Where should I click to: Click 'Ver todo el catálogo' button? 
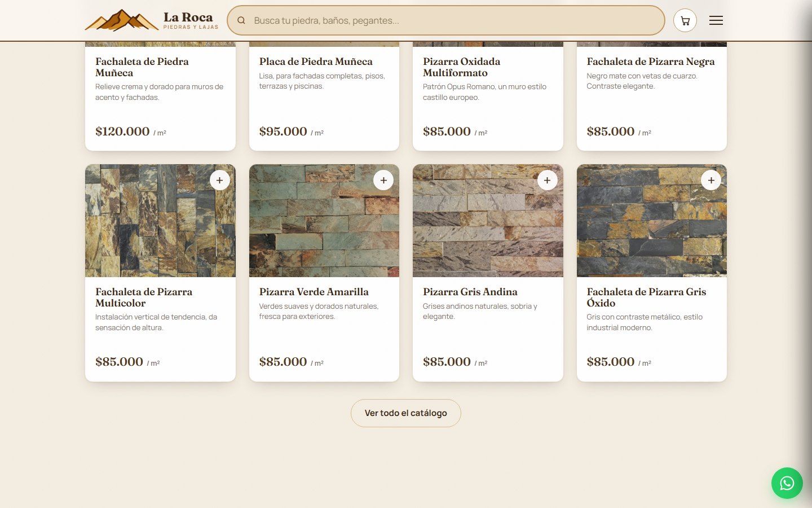coord(406,413)
